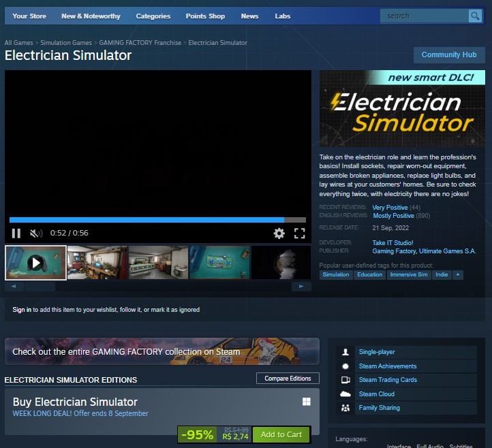Open the Community Hub

click(449, 55)
